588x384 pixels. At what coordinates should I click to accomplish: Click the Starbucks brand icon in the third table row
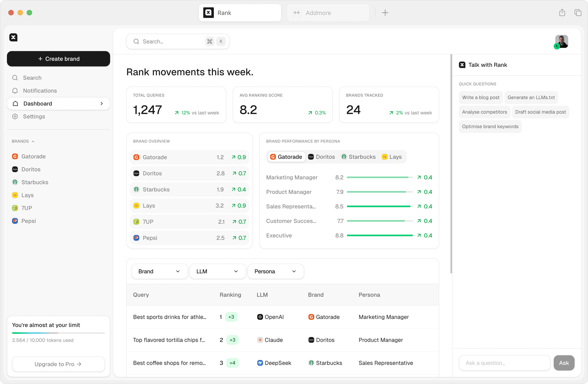point(311,363)
